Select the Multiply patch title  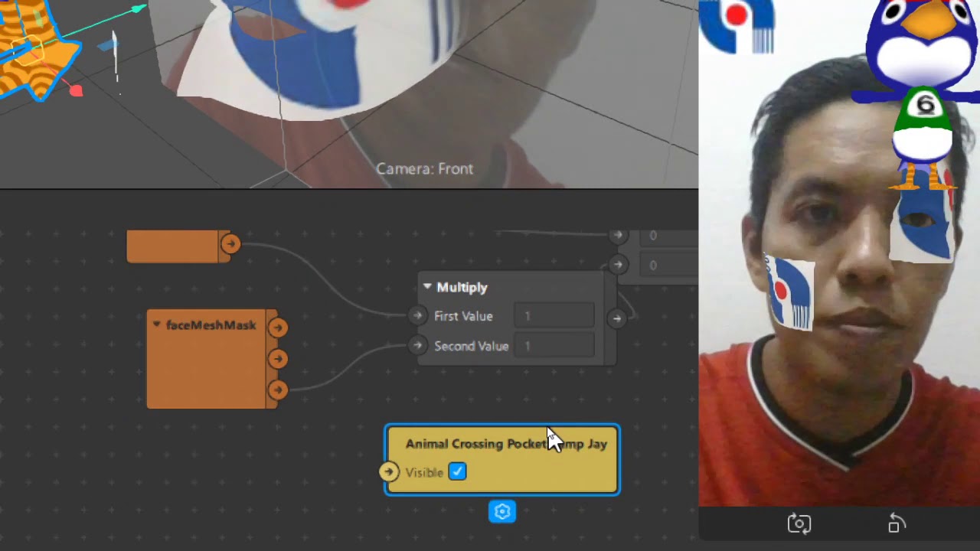click(x=462, y=287)
